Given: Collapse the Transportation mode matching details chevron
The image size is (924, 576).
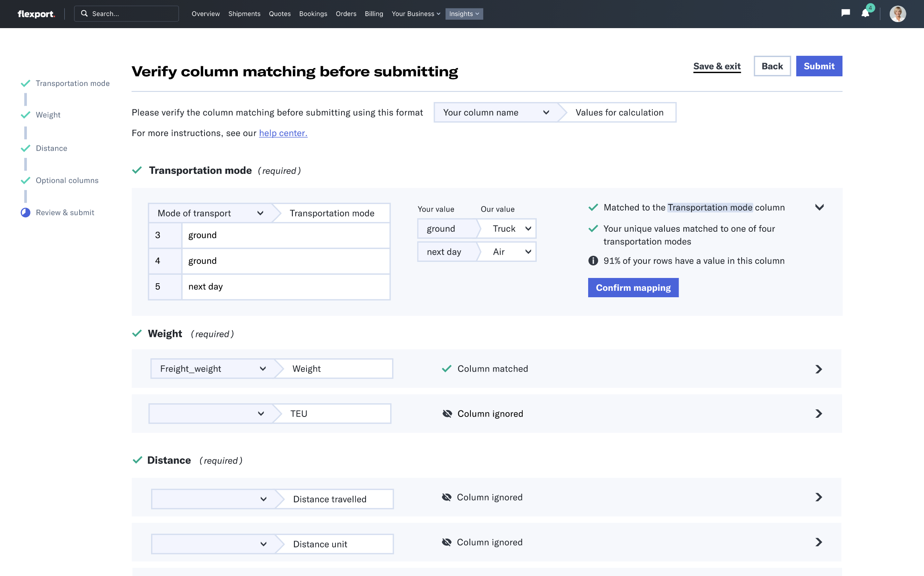Looking at the screenshot, I should pos(820,207).
